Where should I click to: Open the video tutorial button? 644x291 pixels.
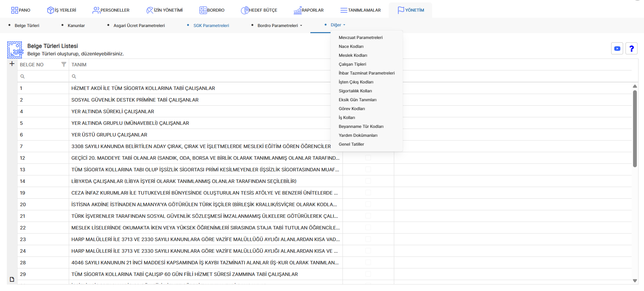tap(617, 49)
